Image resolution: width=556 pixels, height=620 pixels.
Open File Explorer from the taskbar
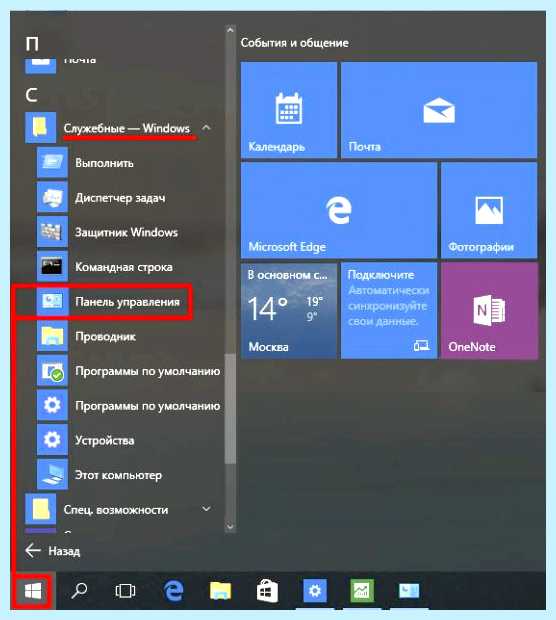[x=220, y=591]
